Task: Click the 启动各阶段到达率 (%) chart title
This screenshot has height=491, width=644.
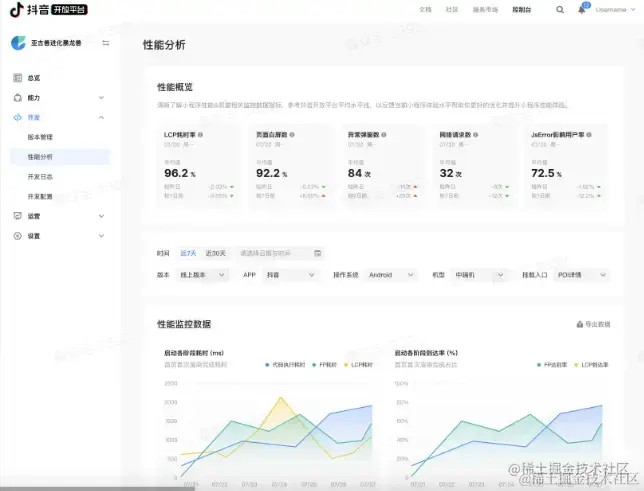Action: point(426,353)
